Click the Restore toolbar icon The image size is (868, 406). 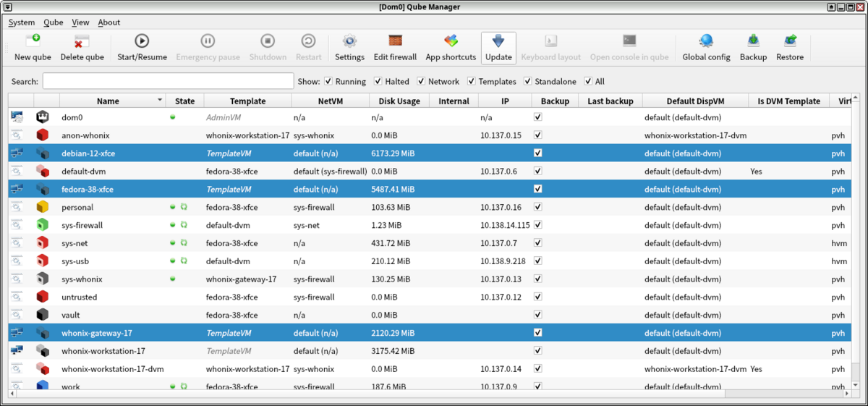click(x=790, y=41)
